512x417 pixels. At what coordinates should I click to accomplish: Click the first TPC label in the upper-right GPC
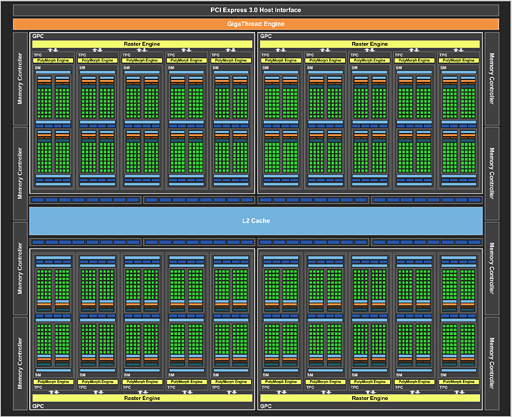click(265, 55)
